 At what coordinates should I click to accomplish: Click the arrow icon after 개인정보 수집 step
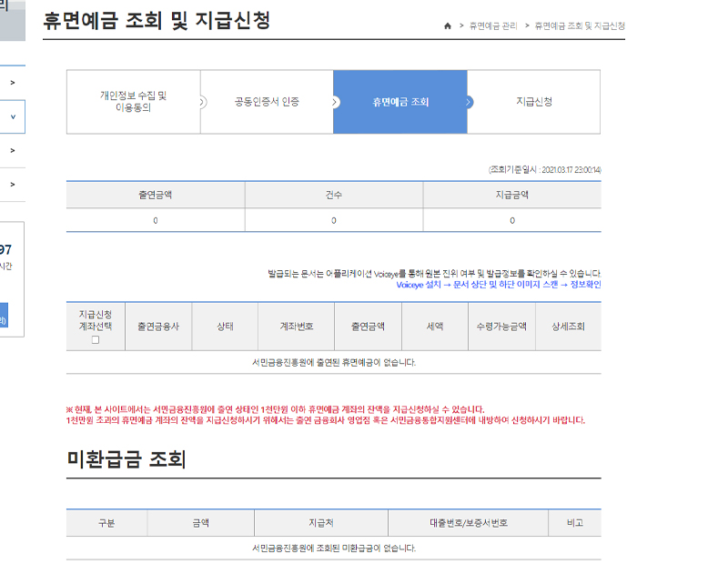[199, 102]
